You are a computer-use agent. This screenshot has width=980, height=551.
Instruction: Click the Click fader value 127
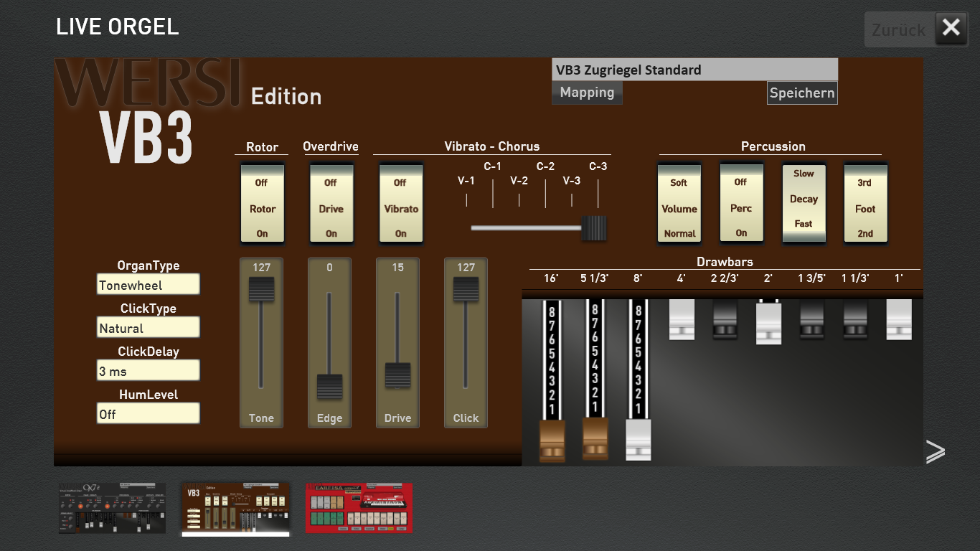(466, 268)
